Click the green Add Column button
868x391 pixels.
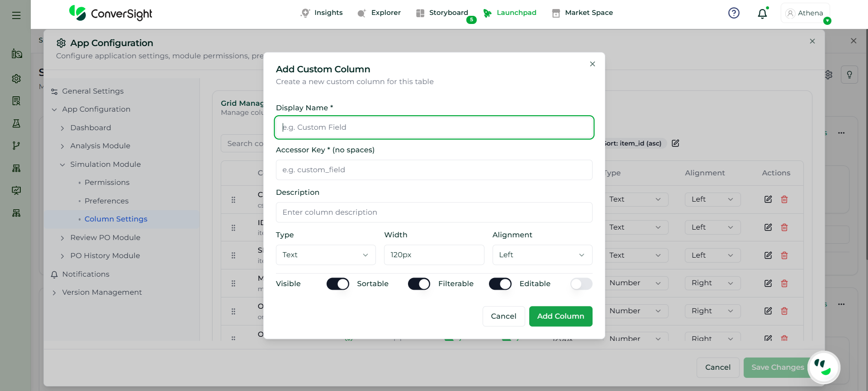(x=560, y=316)
